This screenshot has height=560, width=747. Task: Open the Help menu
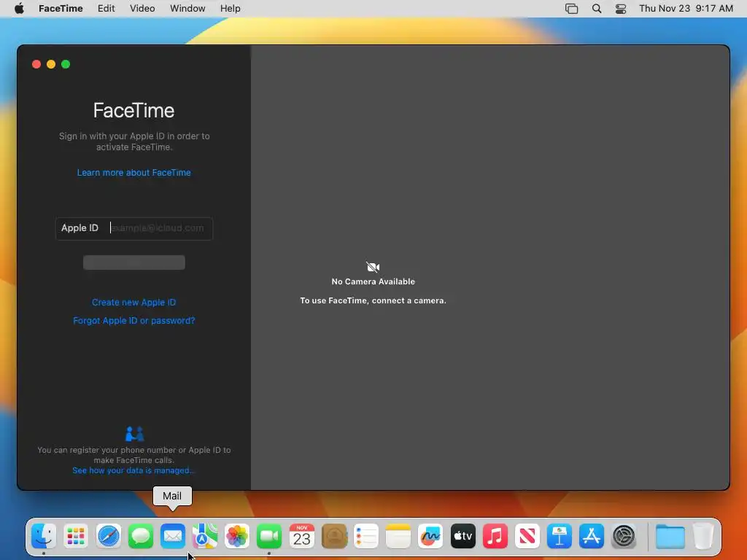[230, 9]
